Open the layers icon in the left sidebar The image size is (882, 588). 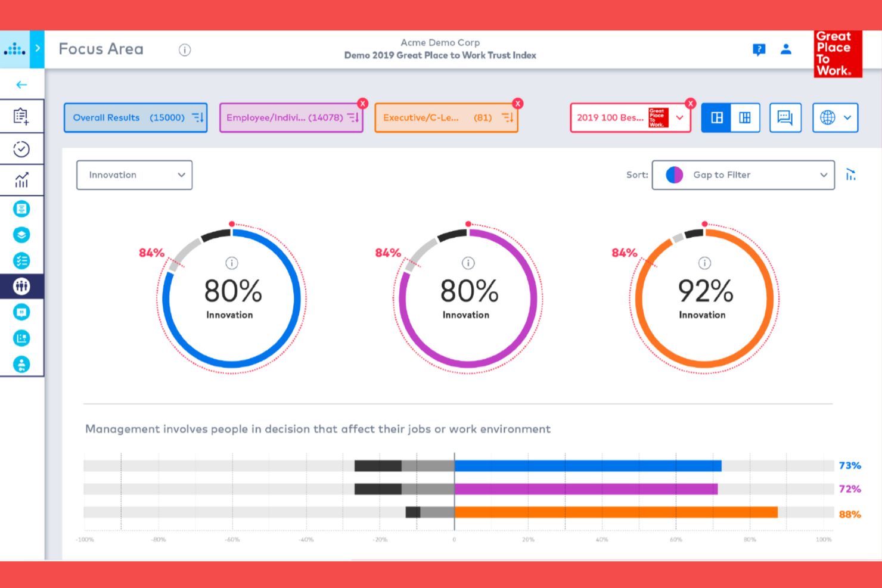click(x=22, y=235)
